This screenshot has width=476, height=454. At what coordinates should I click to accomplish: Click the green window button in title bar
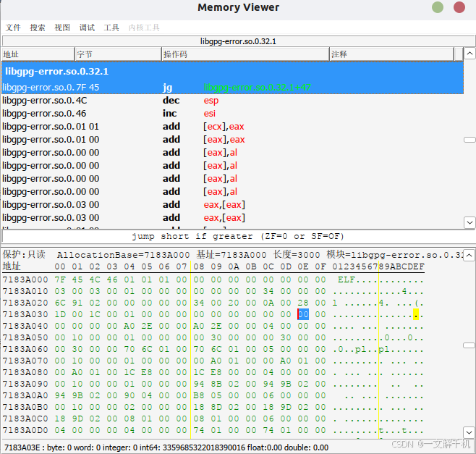coord(438,7)
